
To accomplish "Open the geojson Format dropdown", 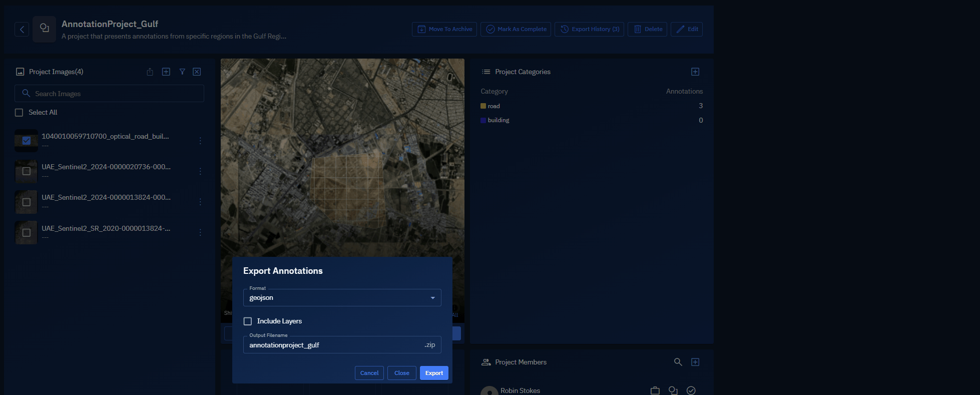I will (342, 298).
